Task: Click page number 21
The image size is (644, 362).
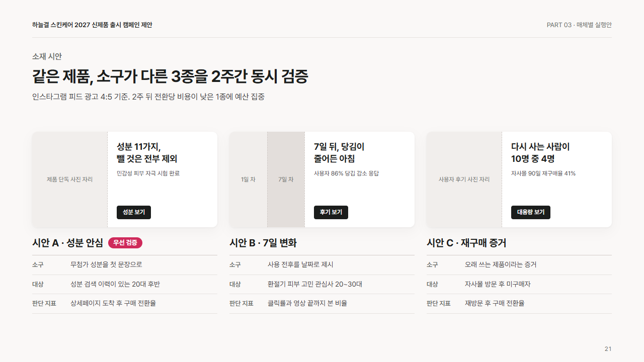Action: click(608, 349)
